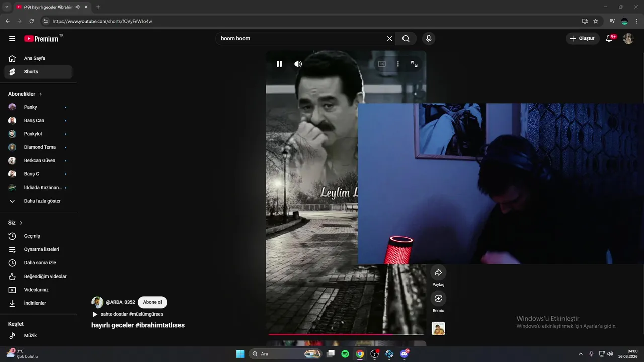Click the browser back arrow
This screenshot has height=362, width=644.
click(x=7, y=21)
